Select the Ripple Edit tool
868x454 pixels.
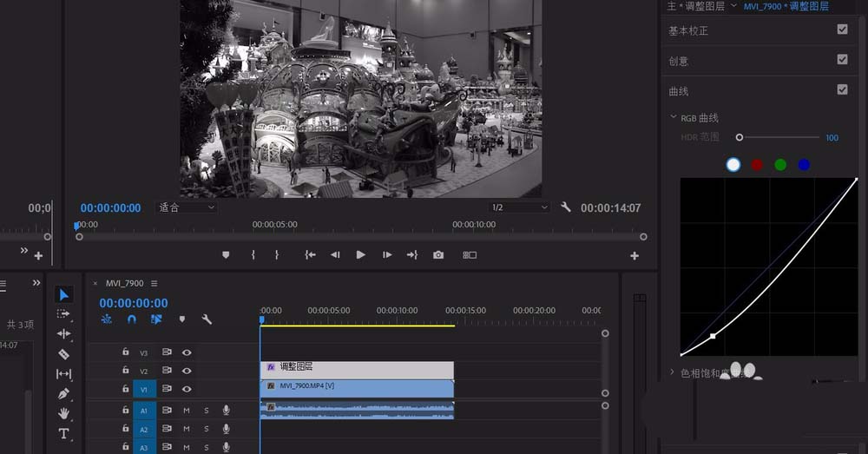pyautogui.click(x=63, y=334)
